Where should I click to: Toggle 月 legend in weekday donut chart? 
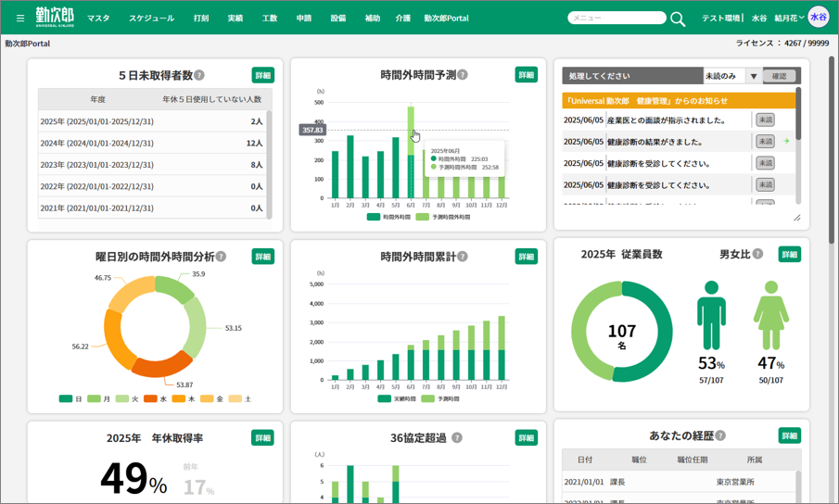coord(98,398)
